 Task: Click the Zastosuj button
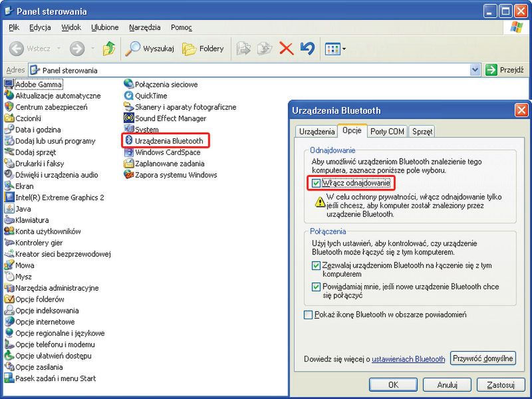point(501,385)
